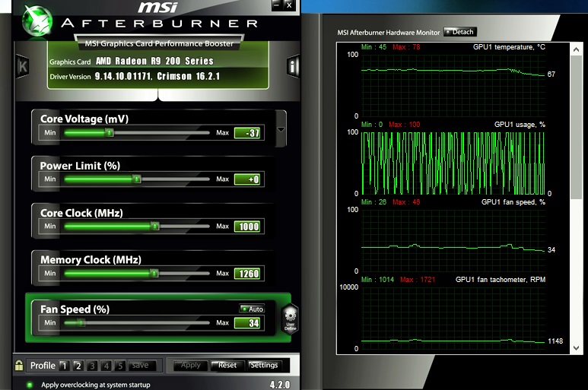
Task: Click the Core Voltage slider handle
Action: 109,132
